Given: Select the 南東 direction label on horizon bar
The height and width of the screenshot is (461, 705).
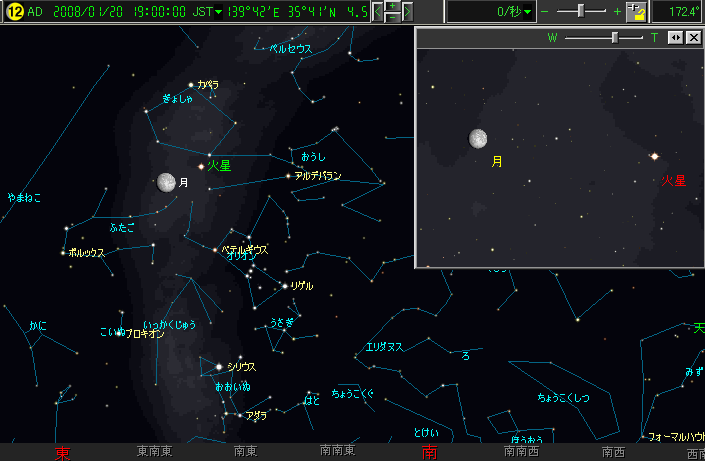Looking at the screenshot, I should pyautogui.click(x=246, y=452).
